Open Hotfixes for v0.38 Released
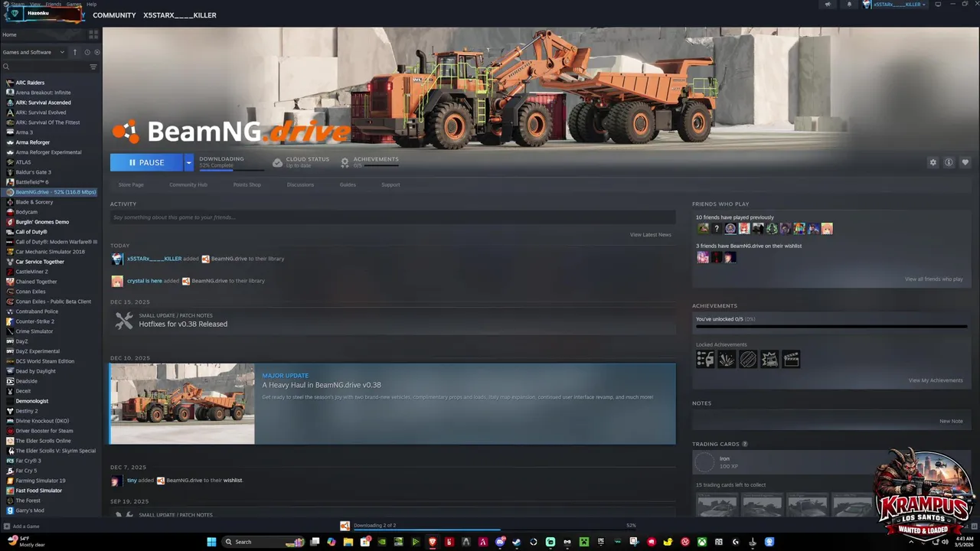 tap(183, 324)
